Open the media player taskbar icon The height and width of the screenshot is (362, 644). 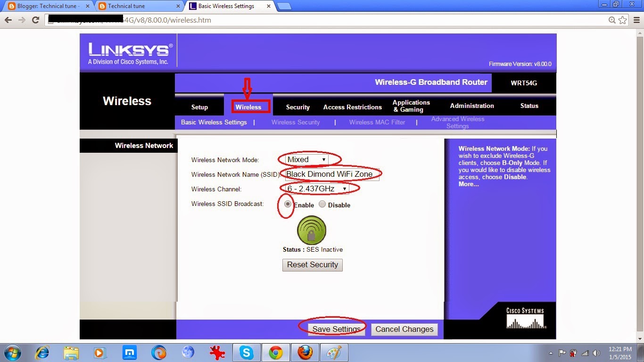(99, 353)
